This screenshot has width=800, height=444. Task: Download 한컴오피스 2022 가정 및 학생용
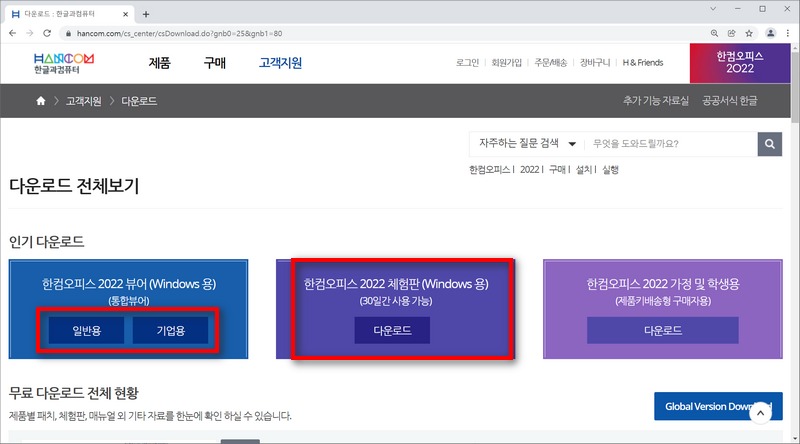663,331
